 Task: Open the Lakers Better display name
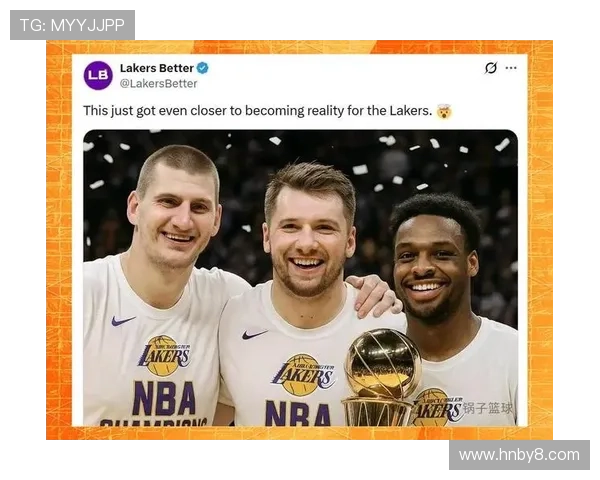pyautogui.click(x=157, y=68)
